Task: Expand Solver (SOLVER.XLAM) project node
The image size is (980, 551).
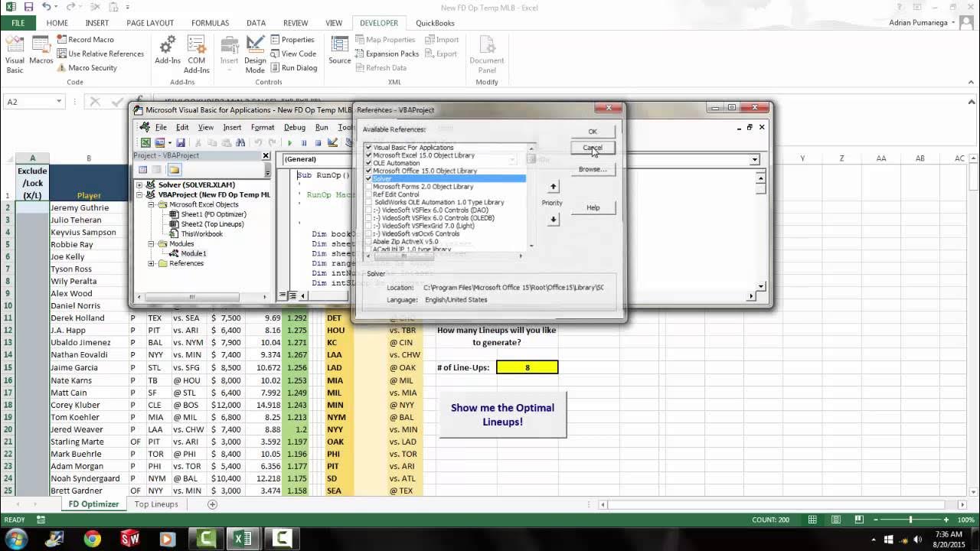Action: (x=140, y=185)
